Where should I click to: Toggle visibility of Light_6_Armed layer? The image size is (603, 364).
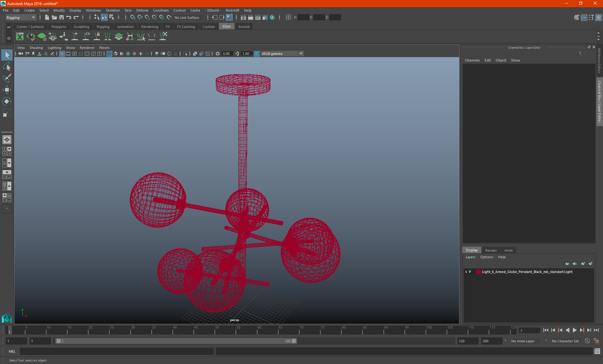click(x=466, y=271)
